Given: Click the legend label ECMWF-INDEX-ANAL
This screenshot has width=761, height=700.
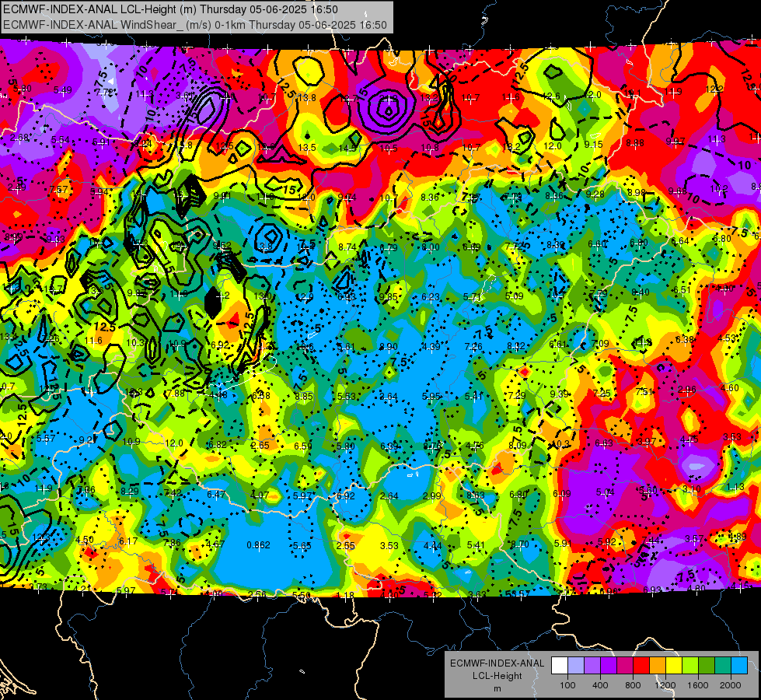Looking at the screenshot, I should 497,663.
